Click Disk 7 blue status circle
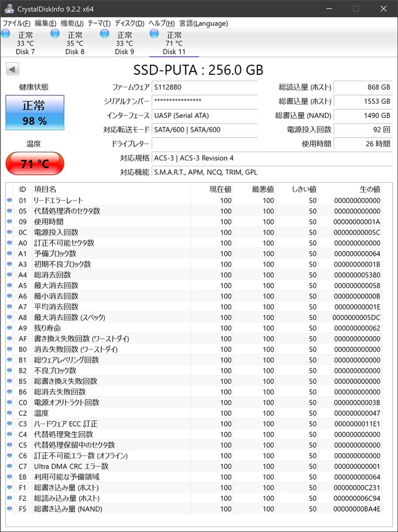Image resolution: width=398 pixels, height=532 pixels. pos(6,34)
